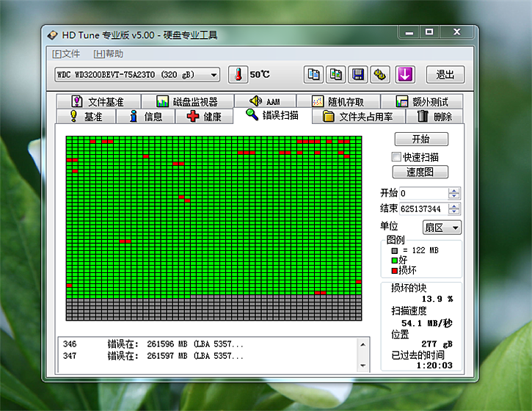
Task: Switch to the 健康 tab
Action: [204, 117]
